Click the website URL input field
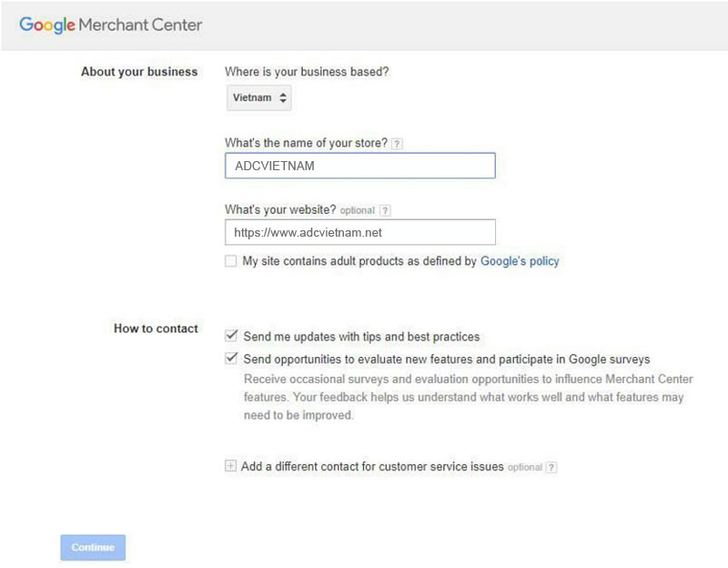Viewport: 728px width, 568px height. pyautogui.click(x=359, y=232)
